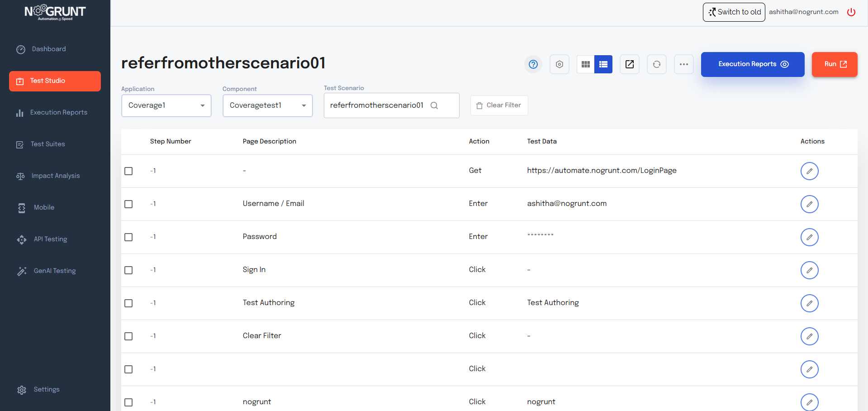Edit the Sign In step pencil icon
This screenshot has width=868, height=411.
click(x=810, y=270)
